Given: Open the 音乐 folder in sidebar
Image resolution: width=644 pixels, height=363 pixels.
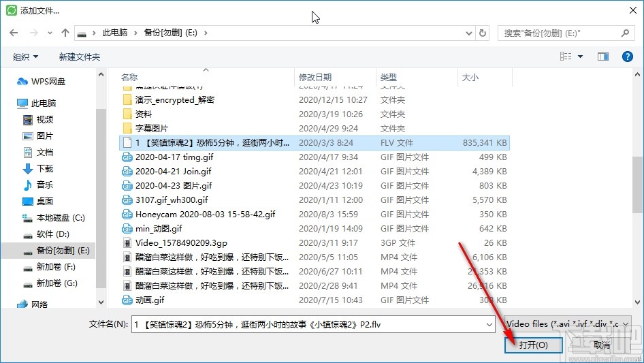Looking at the screenshot, I should [x=38, y=185].
